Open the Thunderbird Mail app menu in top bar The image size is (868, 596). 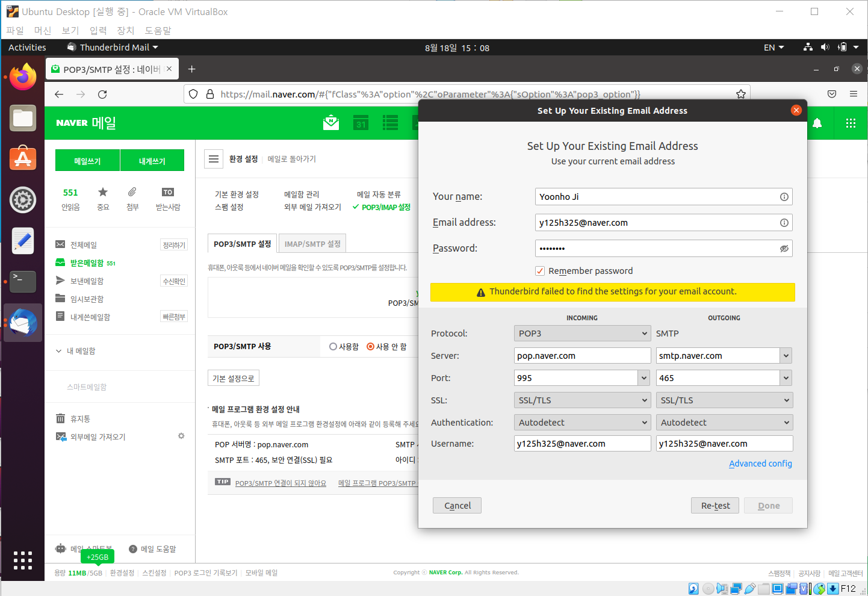tap(113, 48)
